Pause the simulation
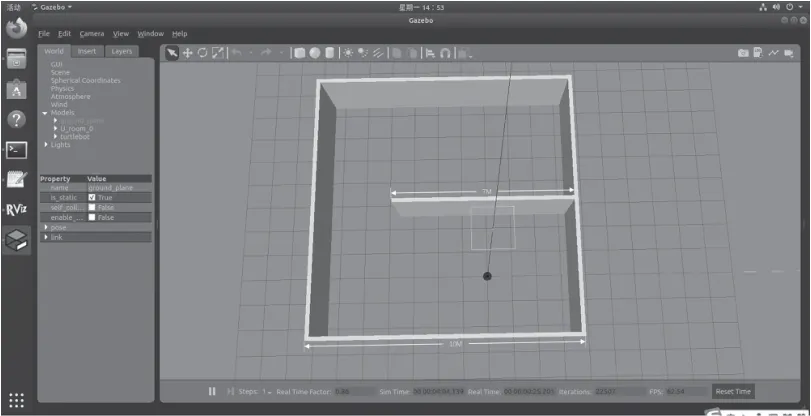811x416 pixels. click(x=212, y=391)
